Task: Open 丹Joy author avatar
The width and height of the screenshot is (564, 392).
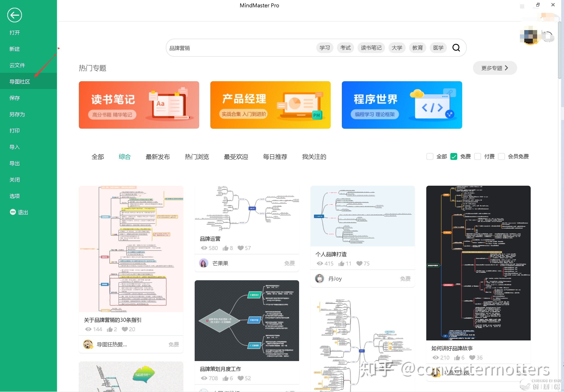Action: 319,279
